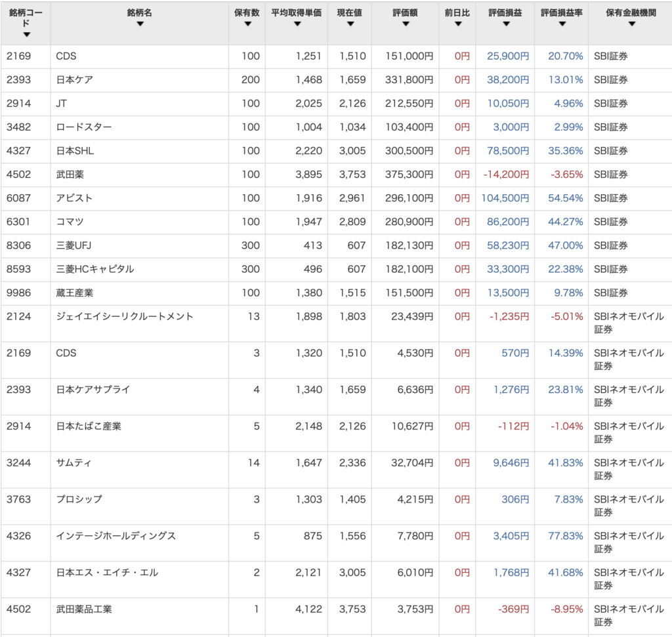Click stock code 3482
The height and width of the screenshot is (637, 672).
[18, 127]
